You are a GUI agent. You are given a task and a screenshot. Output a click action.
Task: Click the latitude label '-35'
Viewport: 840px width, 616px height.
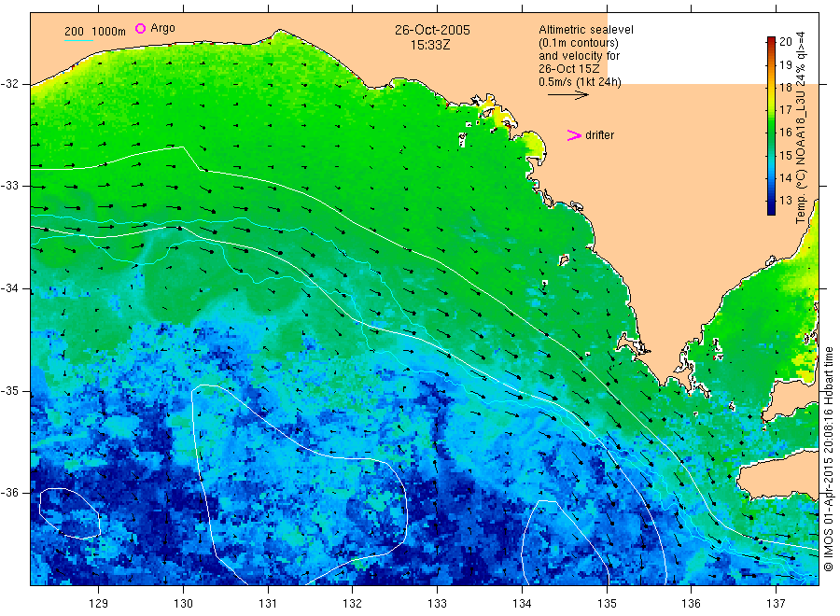(x=9, y=391)
